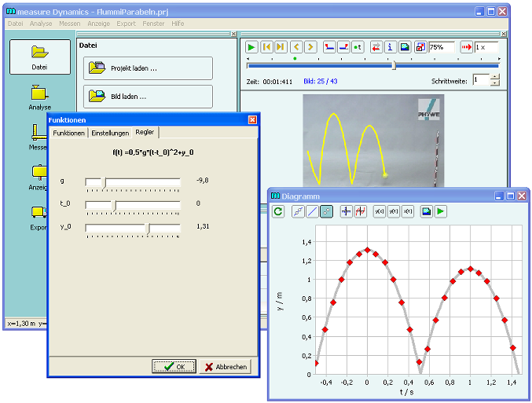Set start mark of video selection
532x403 pixels.
(x=329, y=47)
